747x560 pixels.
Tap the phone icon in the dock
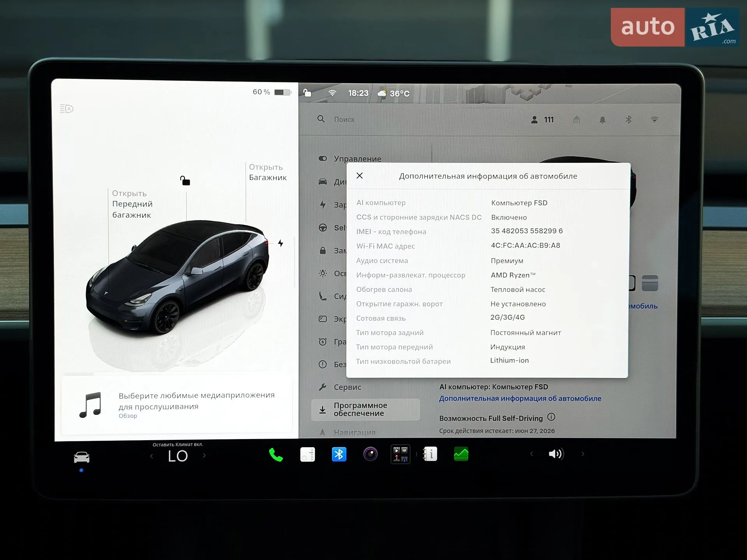276,454
